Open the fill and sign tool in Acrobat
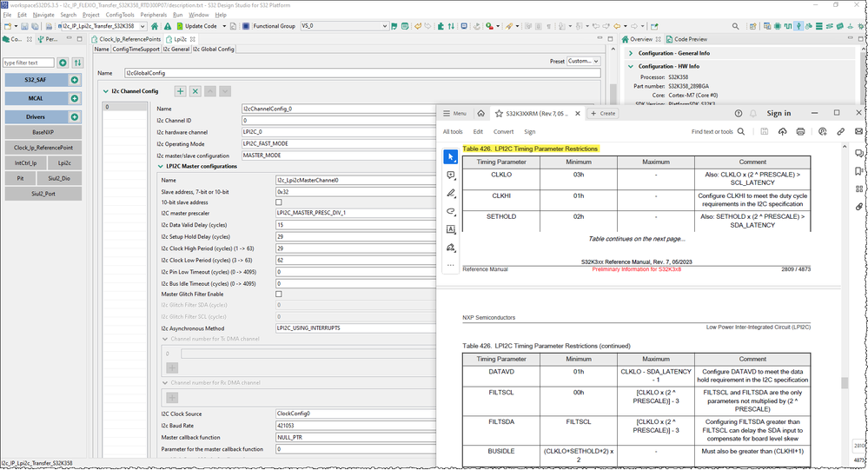Screen dimensions: 868x470 (x=451, y=248)
